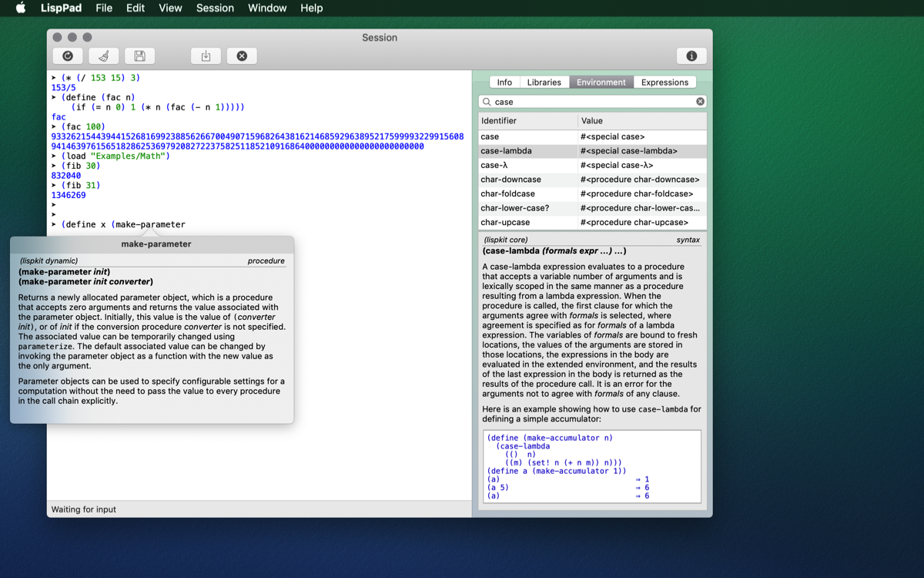924x578 pixels.
Task: Click the magnifier icon in the search field
Action: click(487, 102)
